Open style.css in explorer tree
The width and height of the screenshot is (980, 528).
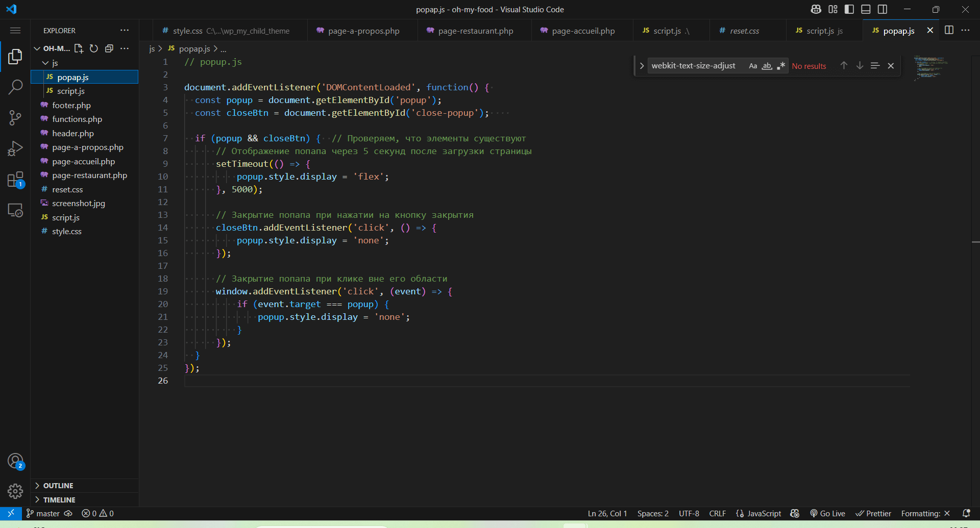click(x=84, y=231)
